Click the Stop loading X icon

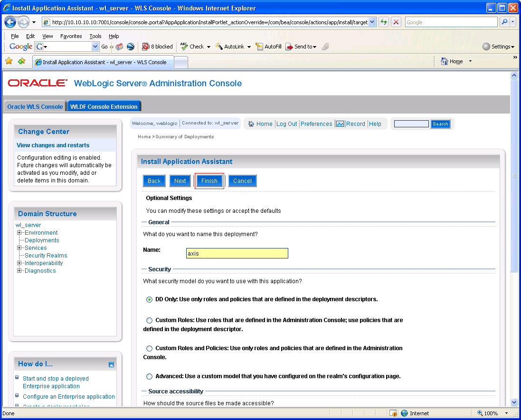point(396,22)
